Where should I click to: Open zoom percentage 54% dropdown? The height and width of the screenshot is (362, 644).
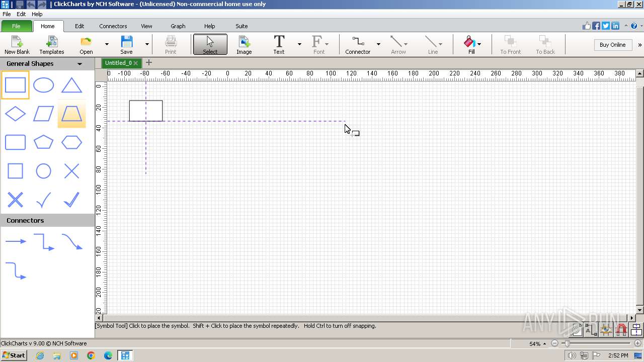[x=544, y=344]
